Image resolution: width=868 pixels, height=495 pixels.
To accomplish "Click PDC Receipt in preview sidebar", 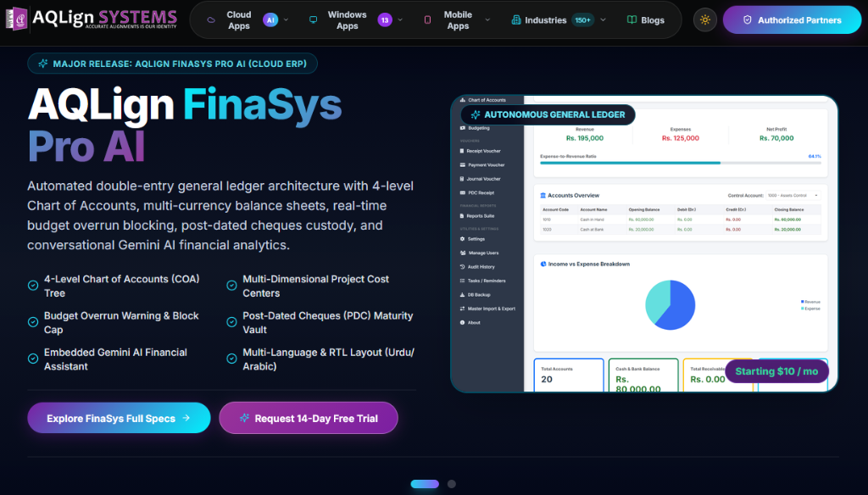I will click(x=476, y=192).
